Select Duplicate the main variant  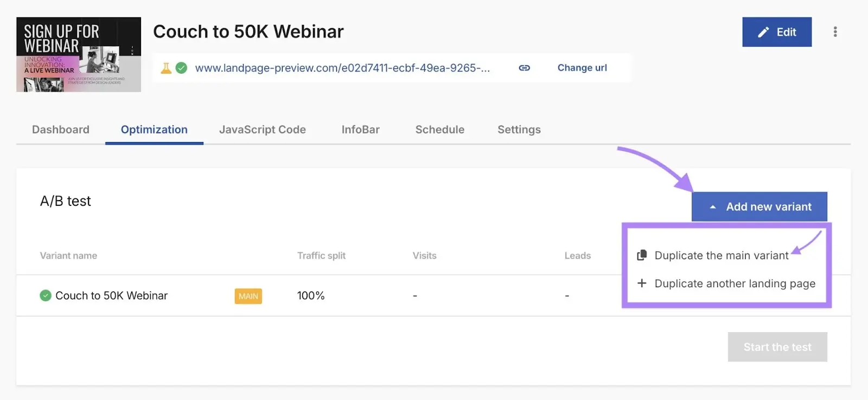pyautogui.click(x=721, y=255)
